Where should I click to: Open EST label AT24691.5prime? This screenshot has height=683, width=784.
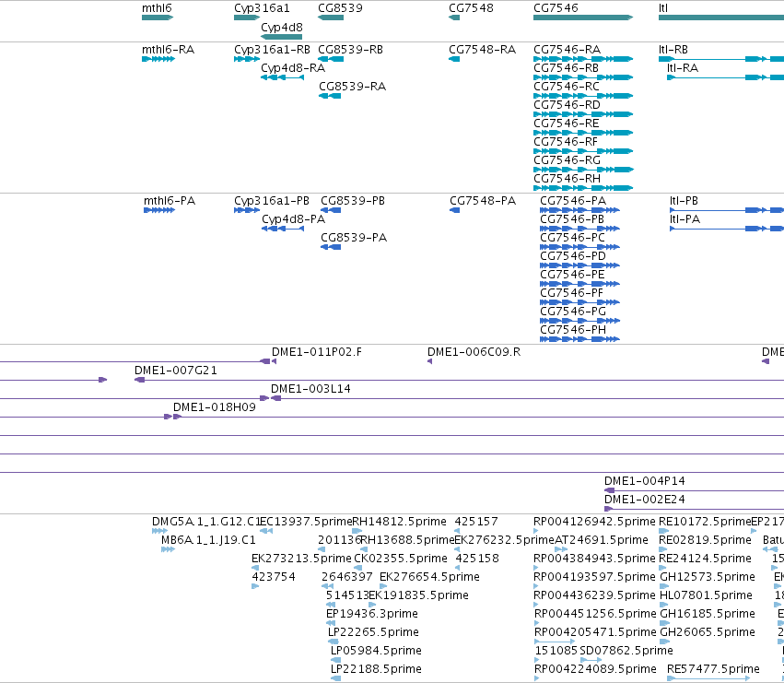(602, 540)
